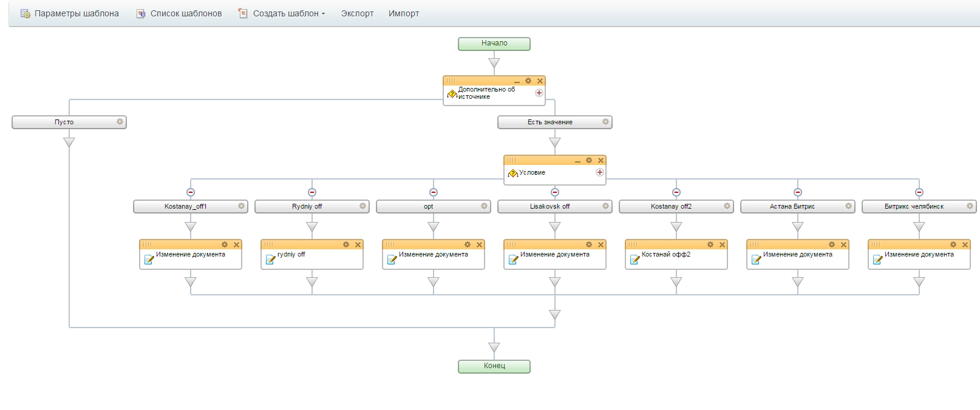Remove the 'opt' branch using minus button

(x=434, y=192)
